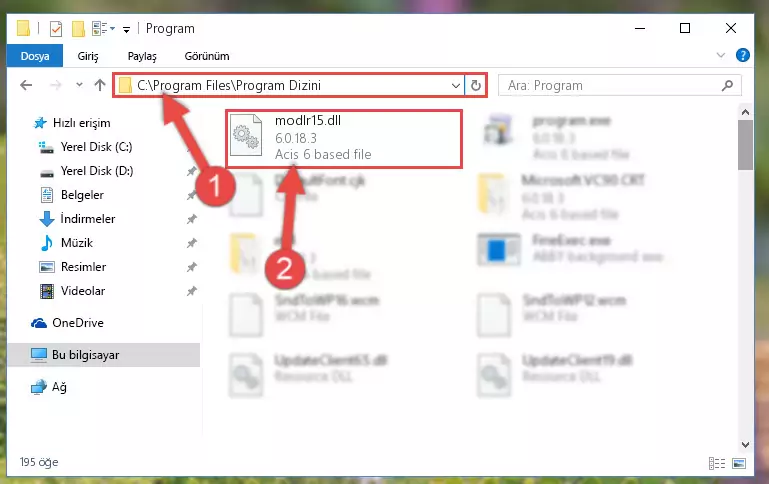
Task: Click the New Folder quick-access icon
Action: click(x=78, y=29)
